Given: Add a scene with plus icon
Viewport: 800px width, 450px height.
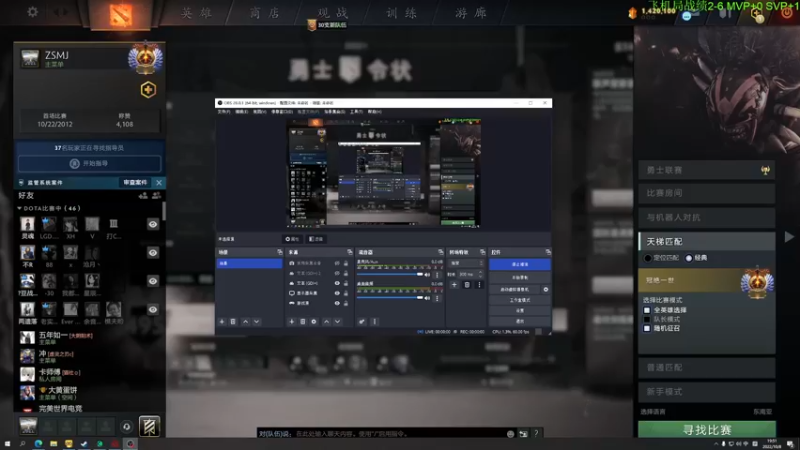Looking at the screenshot, I should (222, 322).
